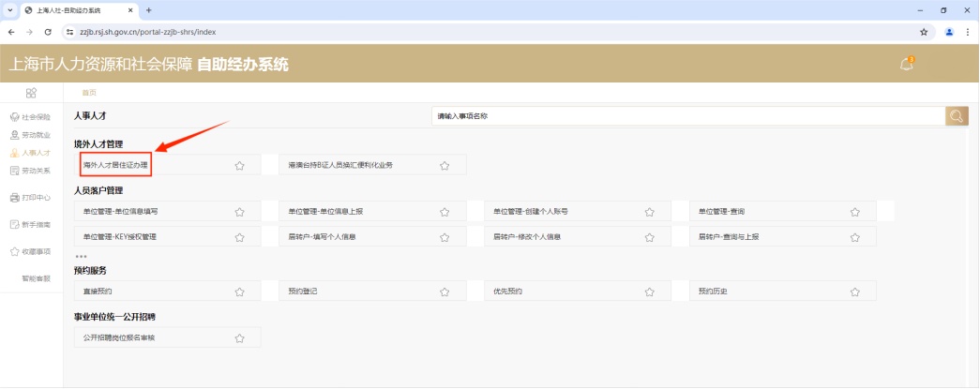Click the grid menu icon in sidebar
Screen dimensions: 980x389
click(x=31, y=93)
